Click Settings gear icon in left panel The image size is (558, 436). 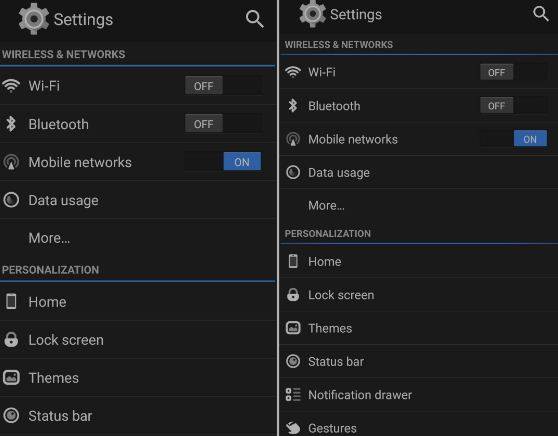(33, 19)
